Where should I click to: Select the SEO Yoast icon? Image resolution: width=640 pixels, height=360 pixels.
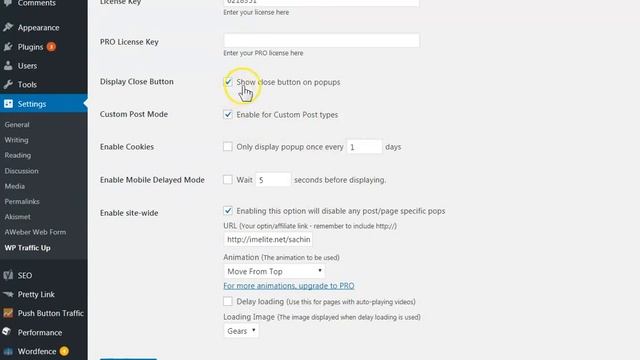click(8, 275)
